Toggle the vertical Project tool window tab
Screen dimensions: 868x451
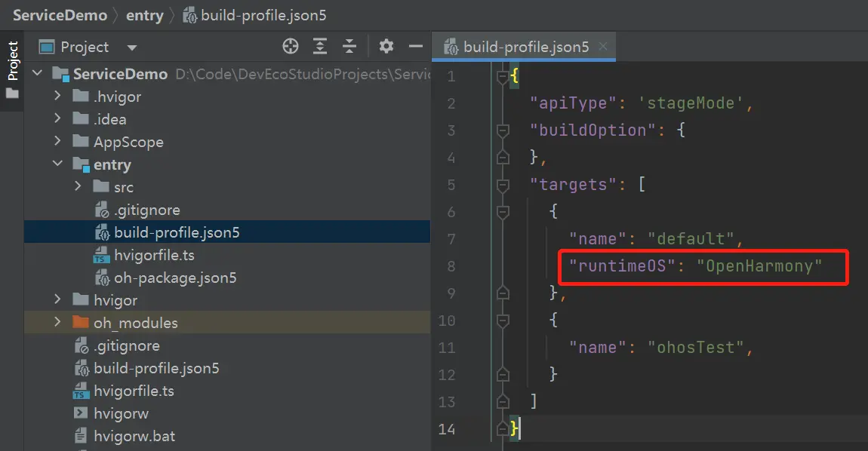point(12,71)
